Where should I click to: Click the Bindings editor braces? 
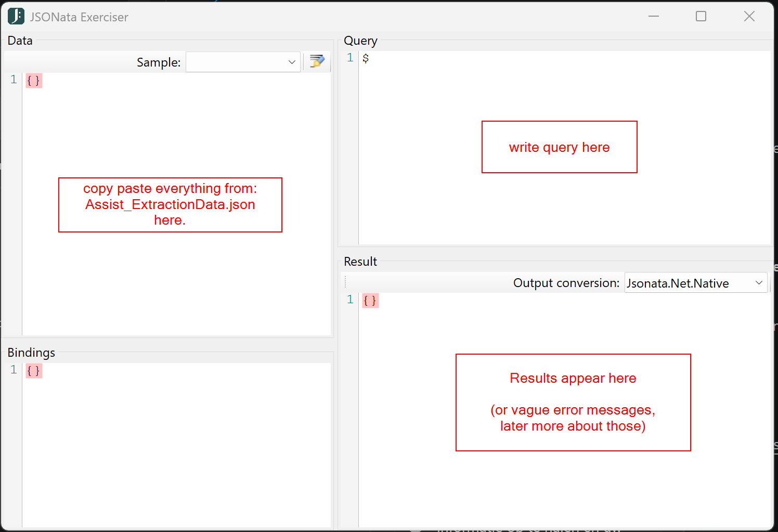point(34,371)
